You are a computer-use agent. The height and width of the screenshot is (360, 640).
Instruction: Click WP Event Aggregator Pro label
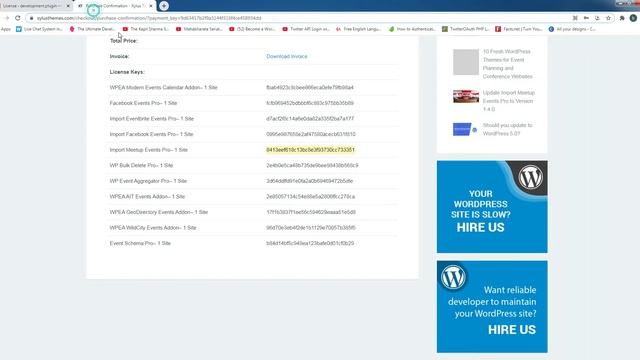coord(148,181)
